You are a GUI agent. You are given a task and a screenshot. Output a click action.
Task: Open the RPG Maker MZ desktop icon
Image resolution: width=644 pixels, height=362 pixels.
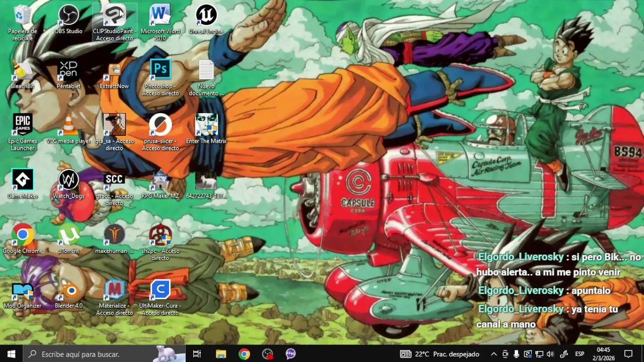[160, 185]
